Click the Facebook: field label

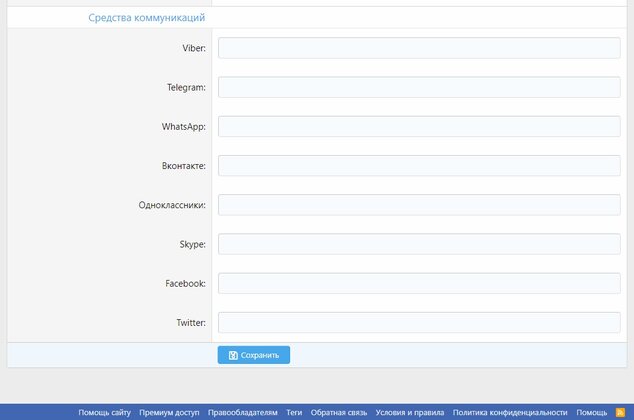[x=185, y=283]
